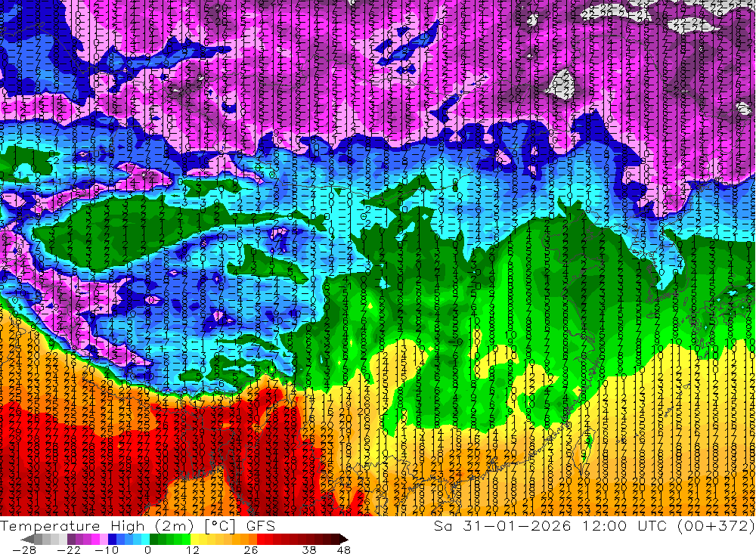Click the -28 legend label
This screenshot has height=554, width=756.
coord(24,549)
